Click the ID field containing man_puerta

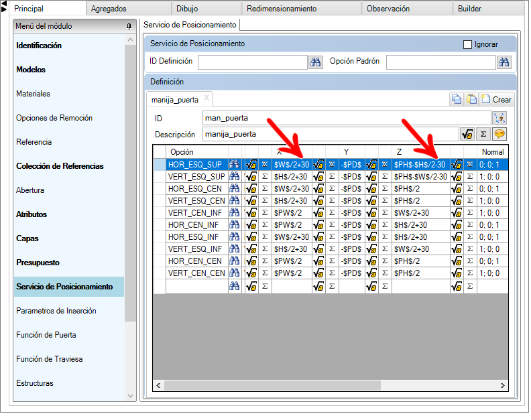coord(347,118)
